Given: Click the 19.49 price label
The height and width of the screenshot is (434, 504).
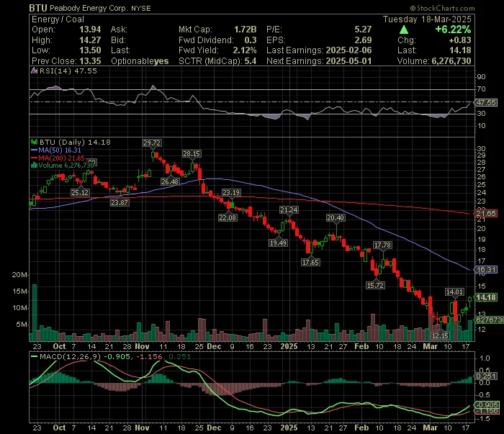Looking at the screenshot, I should (x=278, y=243).
